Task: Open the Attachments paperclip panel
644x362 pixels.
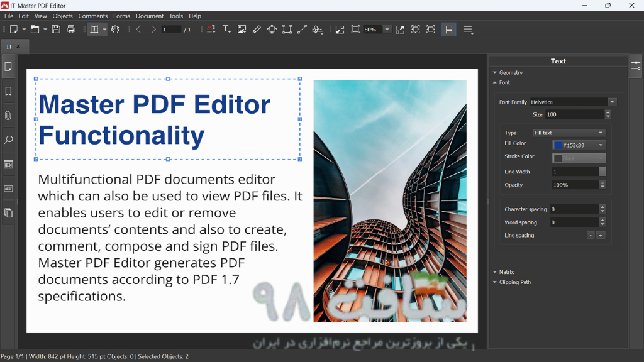Action: click(x=8, y=116)
